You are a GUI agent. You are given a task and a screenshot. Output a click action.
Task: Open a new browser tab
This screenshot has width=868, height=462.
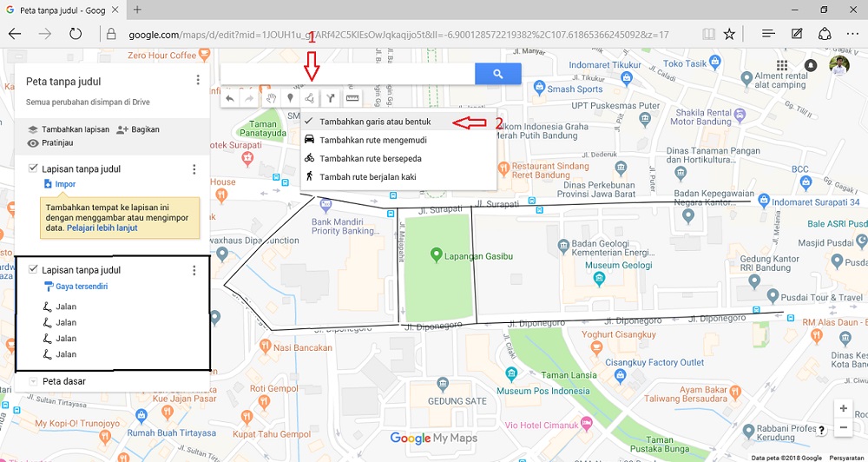pyautogui.click(x=137, y=10)
